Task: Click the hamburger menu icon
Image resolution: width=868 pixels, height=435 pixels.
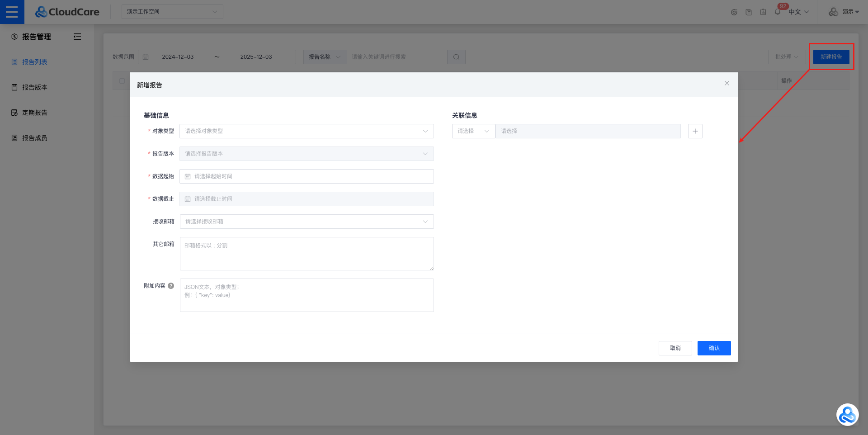Action: [12, 12]
